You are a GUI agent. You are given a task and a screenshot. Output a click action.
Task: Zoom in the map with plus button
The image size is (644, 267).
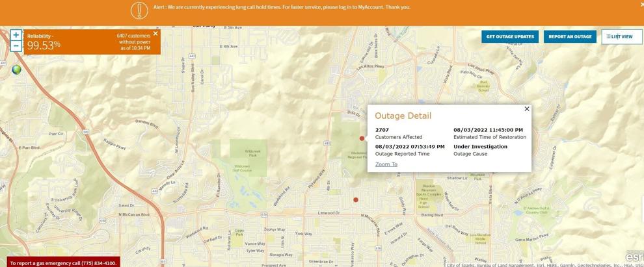(x=16, y=35)
